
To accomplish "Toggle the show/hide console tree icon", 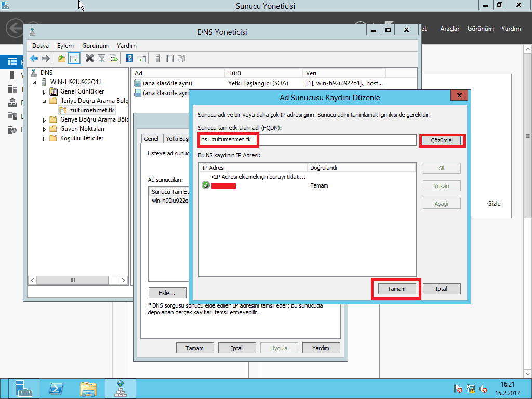I will pyautogui.click(x=74, y=58).
